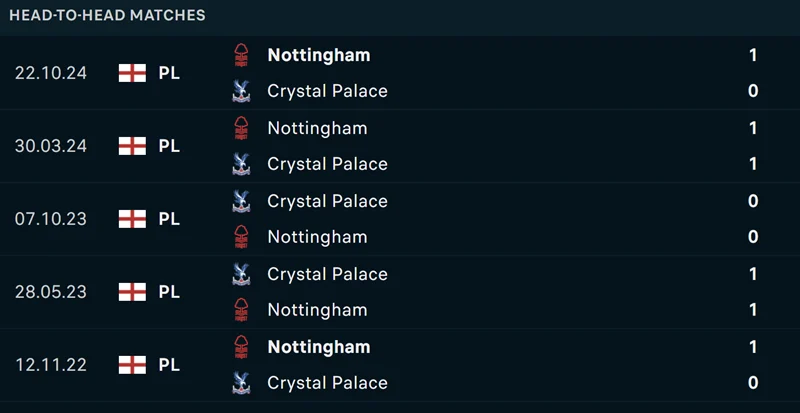Click Crystal Palace crest in 07.10.23 match
The width and height of the screenshot is (800, 413).
click(x=240, y=201)
